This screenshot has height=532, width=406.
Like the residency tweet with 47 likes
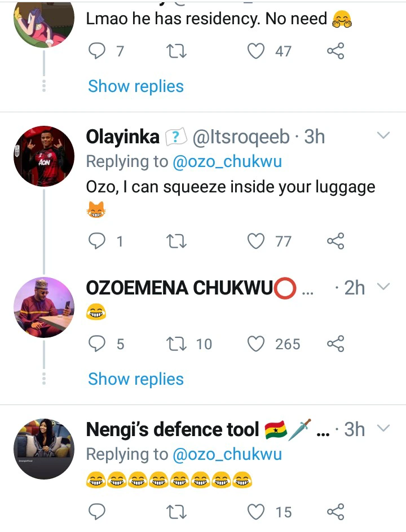click(x=257, y=51)
